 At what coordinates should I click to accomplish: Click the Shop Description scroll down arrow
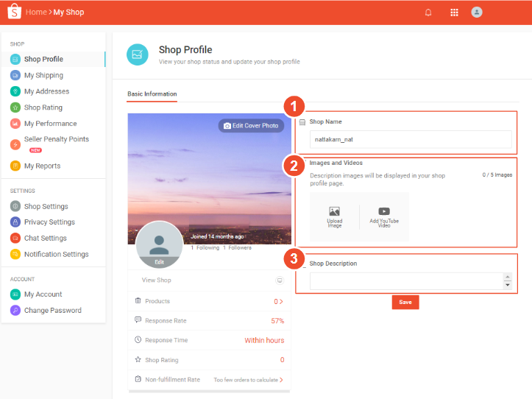tap(507, 286)
